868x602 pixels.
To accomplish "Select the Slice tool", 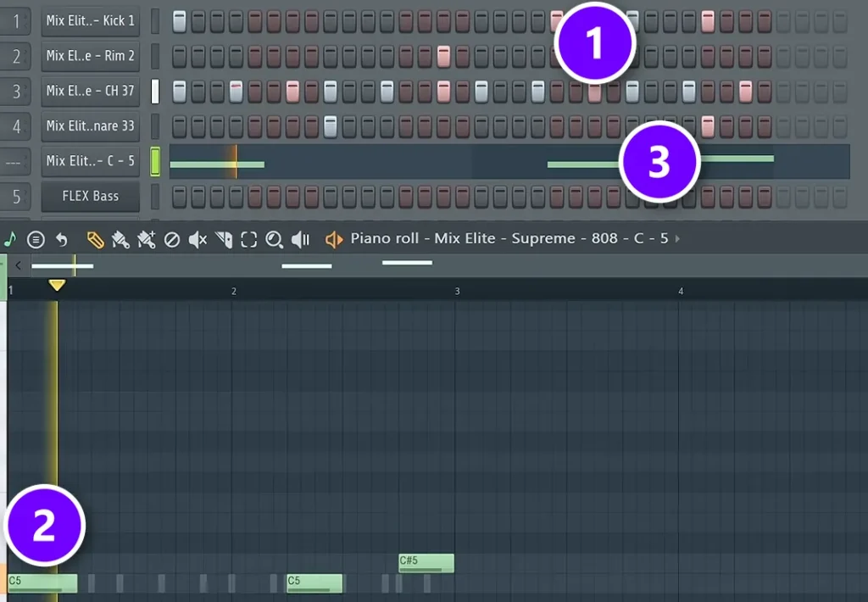I will coord(224,240).
